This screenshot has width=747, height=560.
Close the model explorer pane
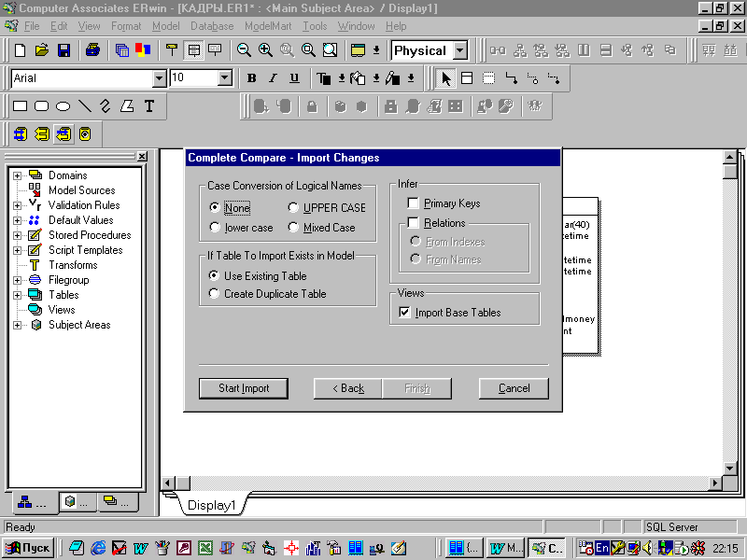click(142, 156)
